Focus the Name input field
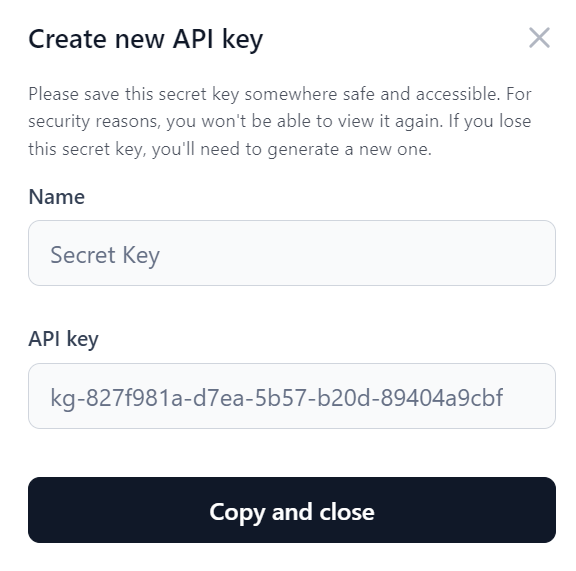The height and width of the screenshot is (571, 576). 292,253
